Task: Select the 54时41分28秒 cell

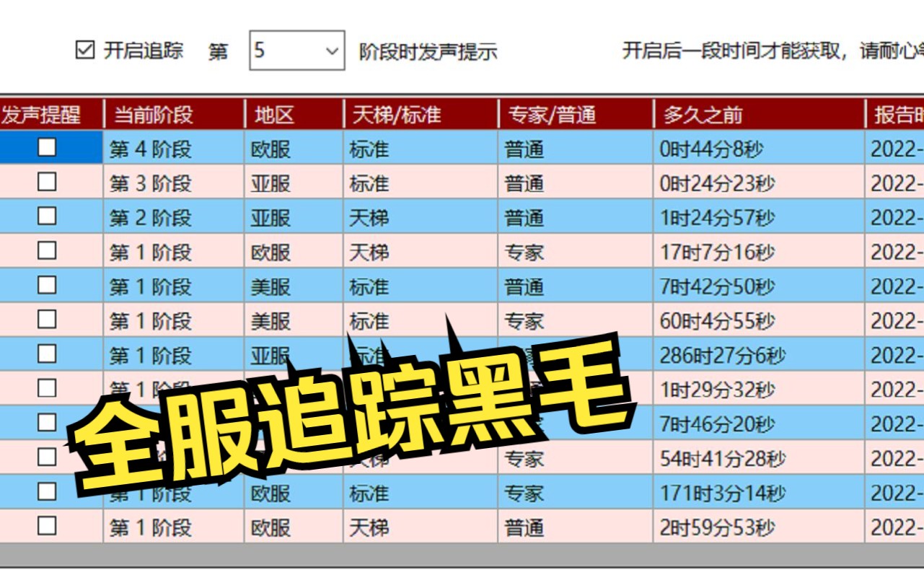Action: pyautogui.click(x=759, y=458)
